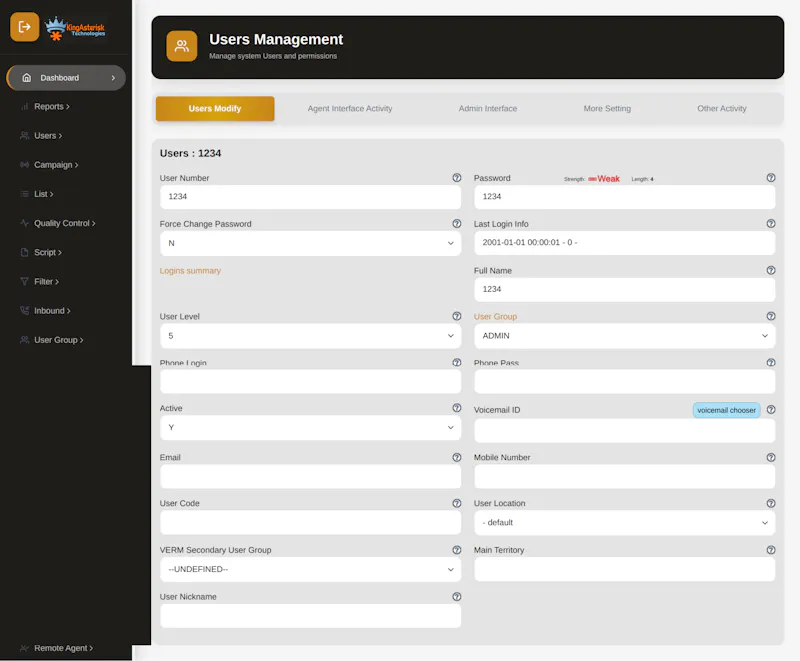The width and height of the screenshot is (800, 661).
Task: Open help icon for Main Territory
Action: pos(771,550)
